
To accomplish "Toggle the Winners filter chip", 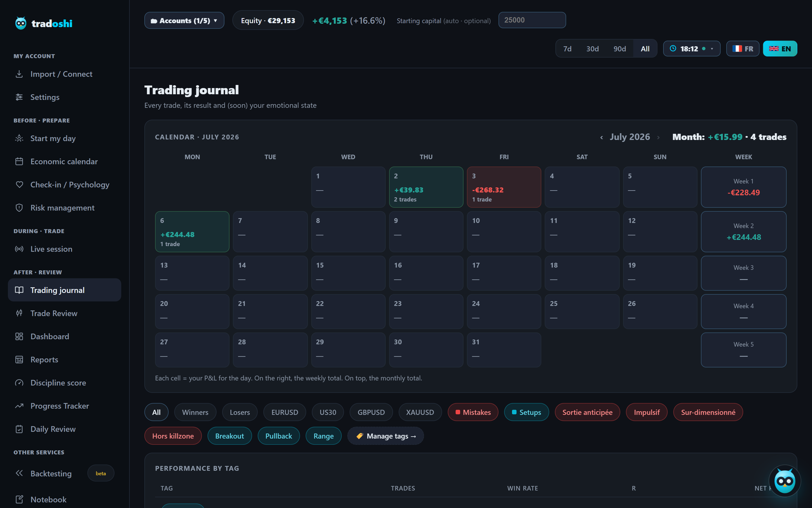I will (x=195, y=412).
